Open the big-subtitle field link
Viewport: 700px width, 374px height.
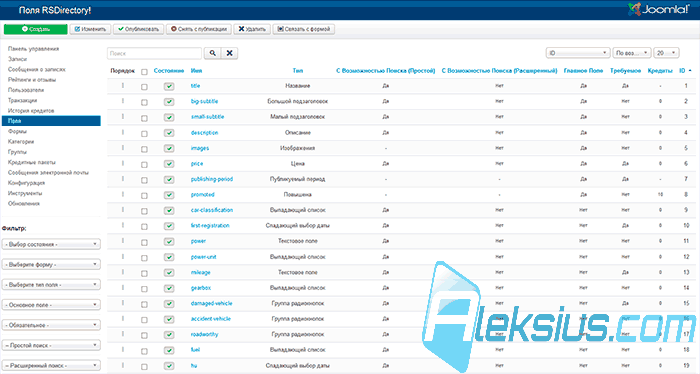(x=204, y=101)
